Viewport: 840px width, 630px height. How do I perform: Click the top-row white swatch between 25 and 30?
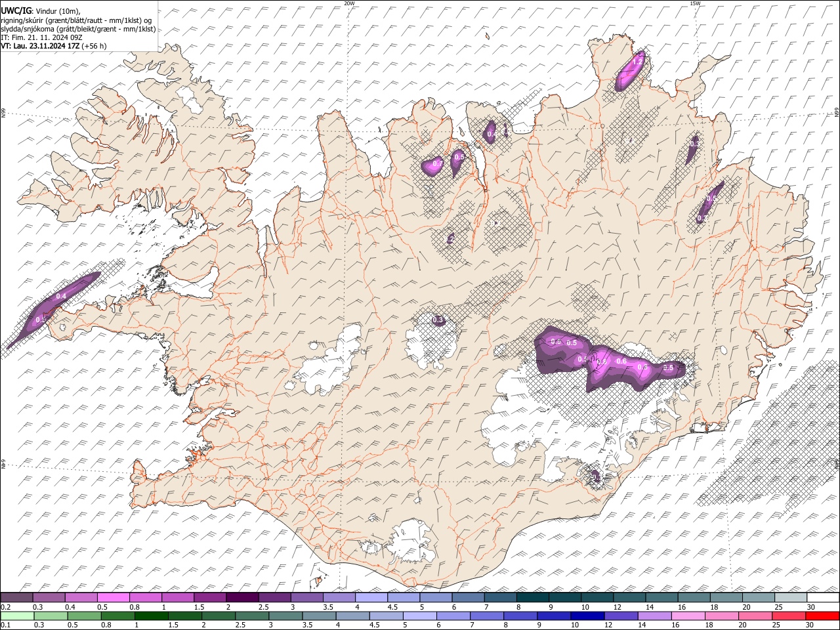pos(790,597)
